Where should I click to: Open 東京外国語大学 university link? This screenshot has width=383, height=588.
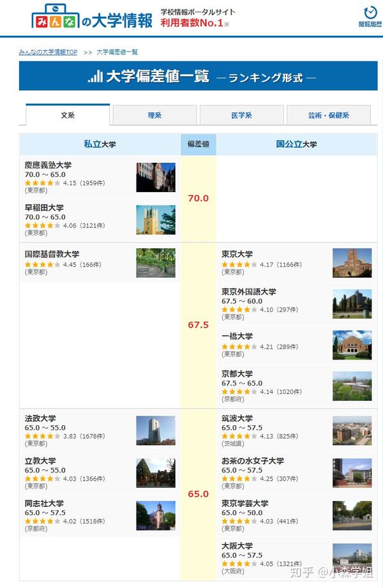coord(249,292)
